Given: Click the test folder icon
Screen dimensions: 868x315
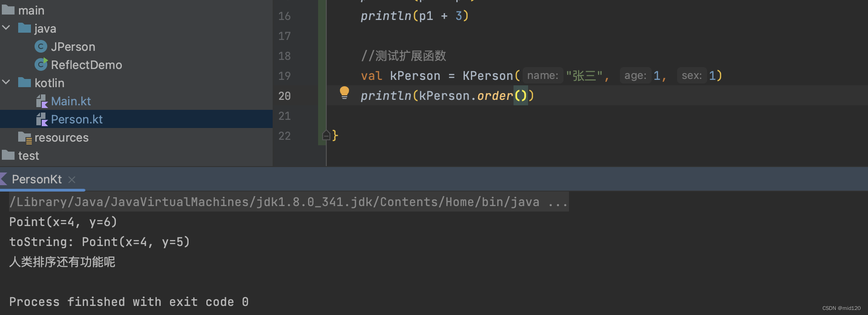Looking at the screenshot, I should [8, 155].
